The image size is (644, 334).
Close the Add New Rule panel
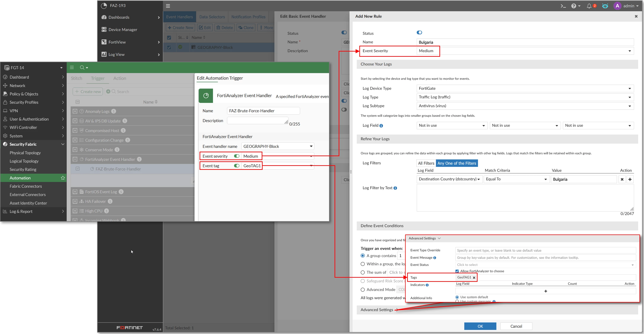[x=636, y=16]
